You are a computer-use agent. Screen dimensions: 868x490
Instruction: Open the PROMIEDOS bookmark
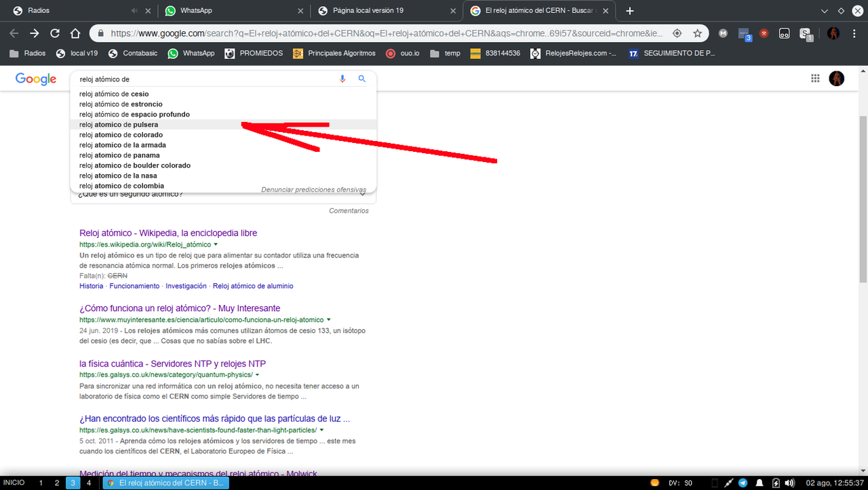254,53
